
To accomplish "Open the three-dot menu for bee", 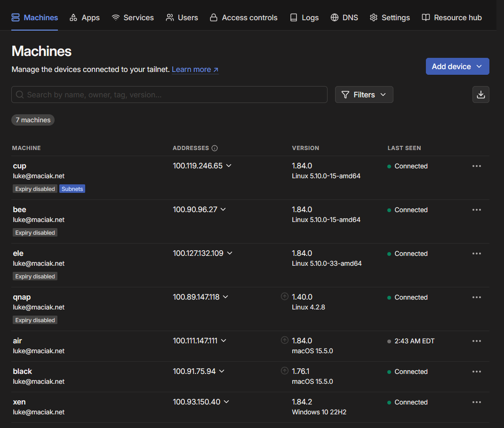I will point(476,210).
